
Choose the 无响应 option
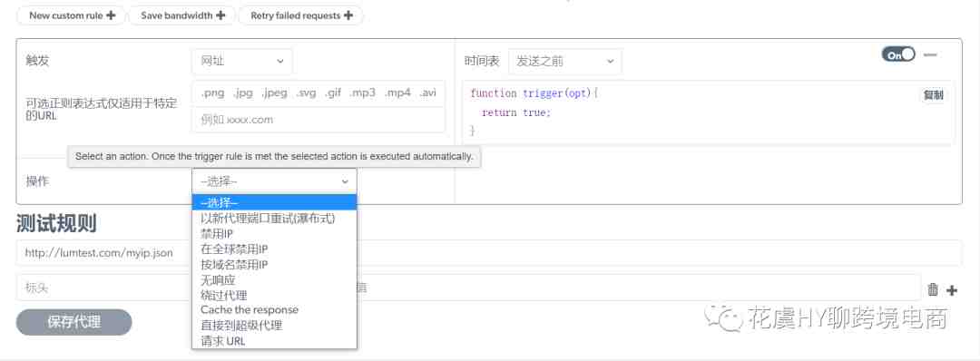point(274,279)
